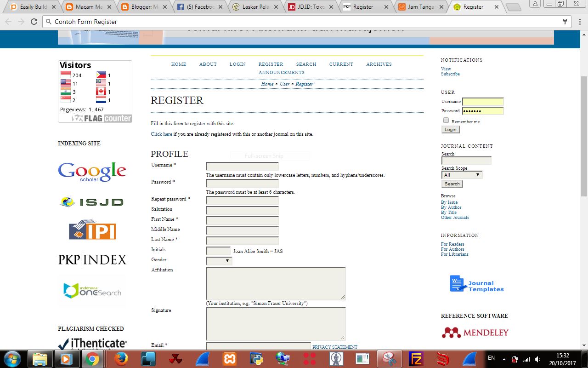588x368 pixels.
Task: Open the Journal Templates icon
Action: coord(476,283)
